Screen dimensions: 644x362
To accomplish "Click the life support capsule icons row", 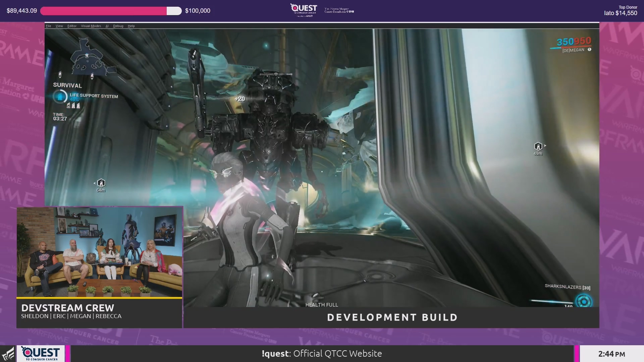I will pos(73,106).
